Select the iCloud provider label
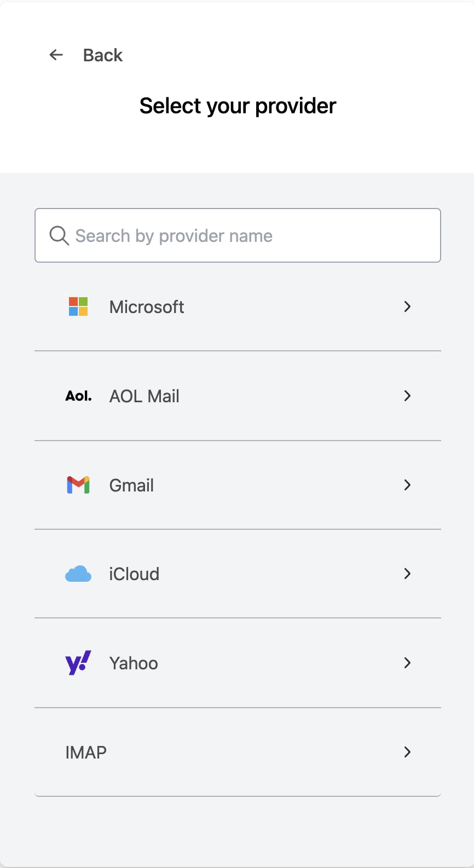Image resolution: width=474 pixels, height=868 pixels. pyautogui.click(x=134, y=574)
